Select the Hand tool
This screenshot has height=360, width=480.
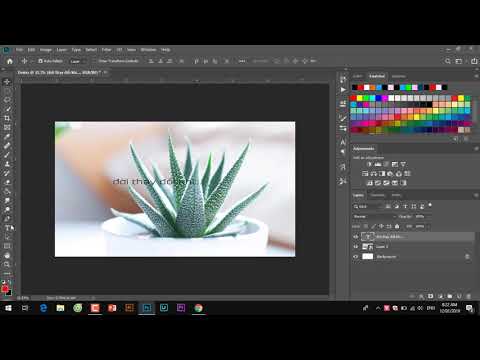point(7,255)
